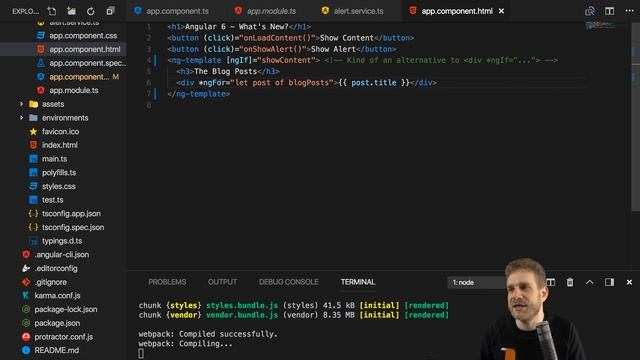The height and width of the screenshot is (360, 640).
Task: Move the panel to the right side
Action: (x=609, y=282)
